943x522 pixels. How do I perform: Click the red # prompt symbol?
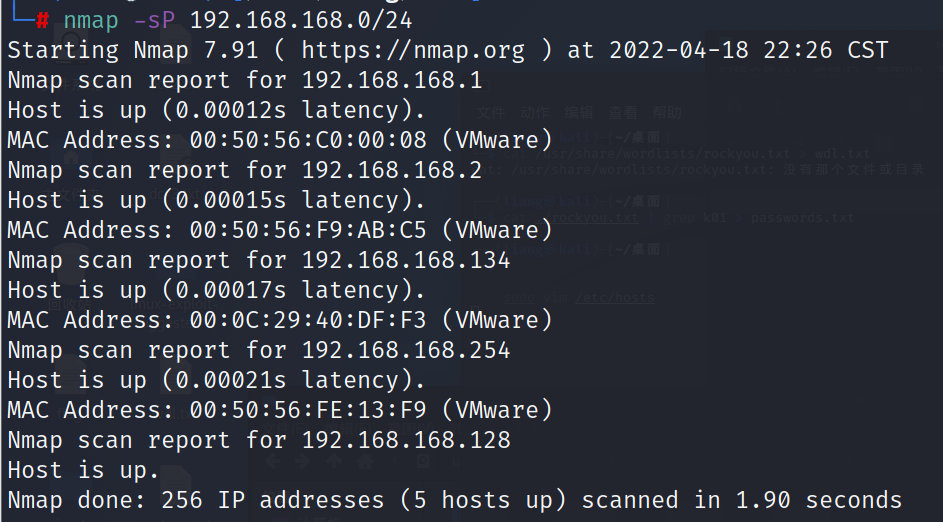(x=42, y=20)
